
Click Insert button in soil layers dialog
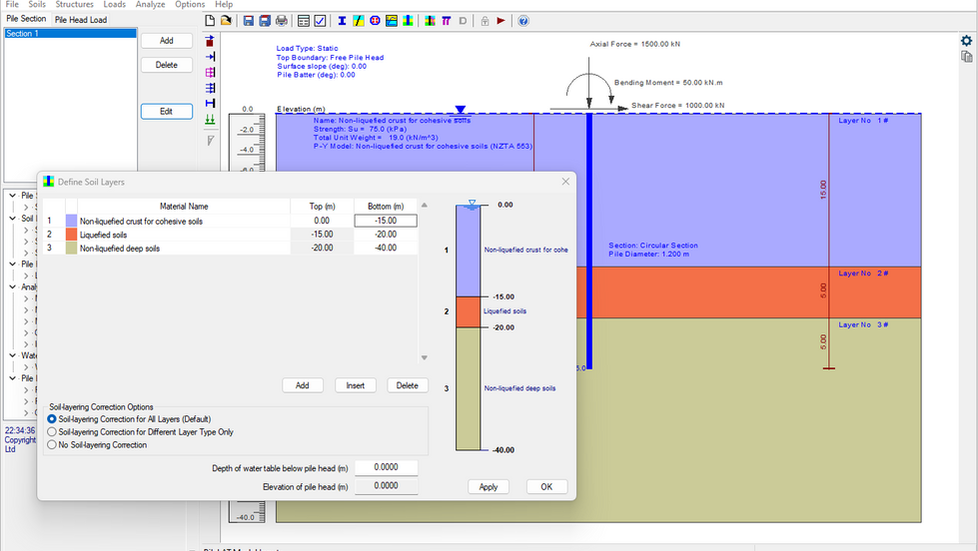point(356,386)
